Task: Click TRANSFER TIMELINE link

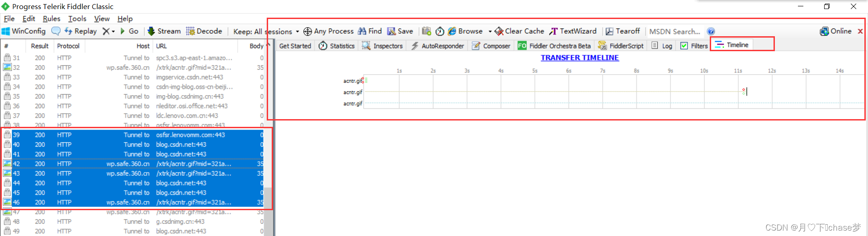Action: tap(580, 58)
